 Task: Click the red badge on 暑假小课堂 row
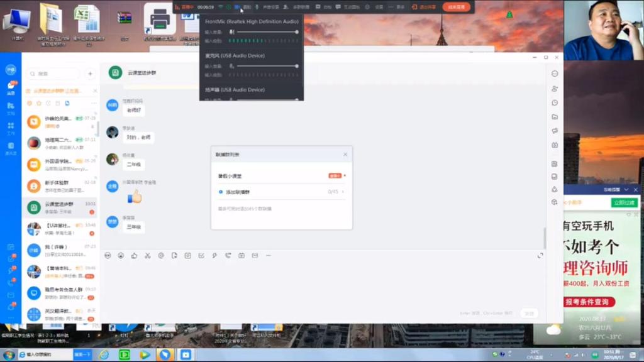pos(335,176)
